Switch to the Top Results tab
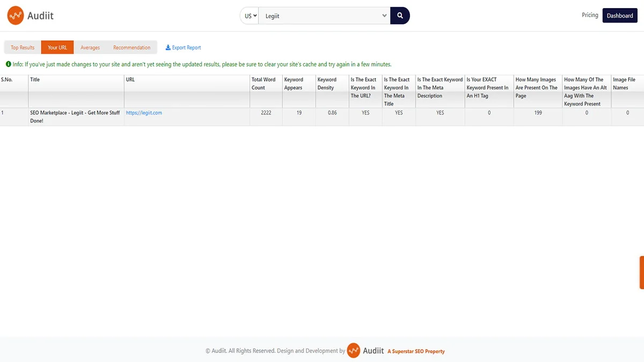 tap(23, 48)
